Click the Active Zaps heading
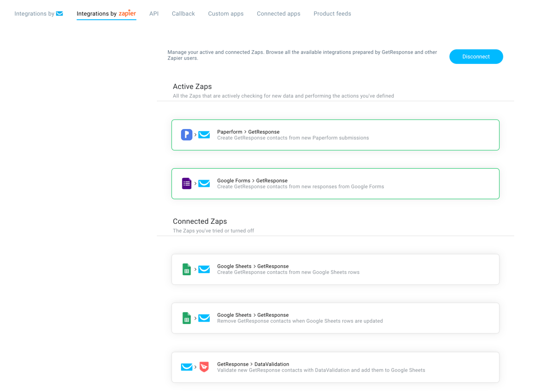The image size is (558, 392). (x=192, y=87)
